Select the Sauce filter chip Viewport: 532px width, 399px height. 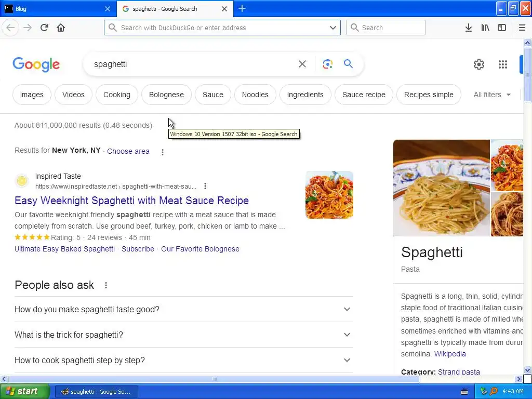click(212, 95)
